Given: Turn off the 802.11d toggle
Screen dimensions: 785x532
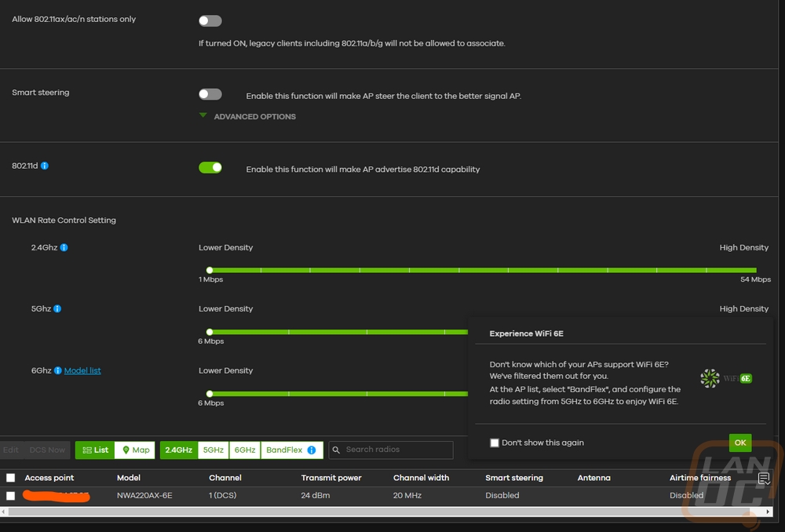Looking at the screenshot, I should pos(210,168).
